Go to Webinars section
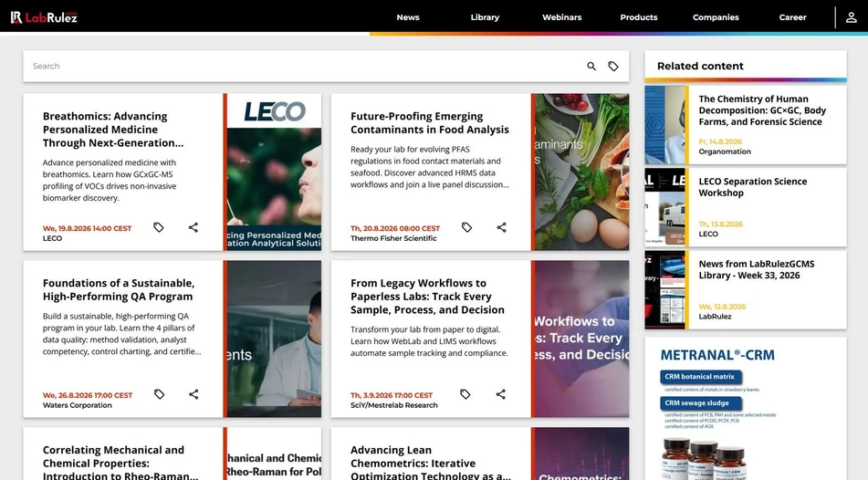Image resolution: width=868 pixels, height=480 pixels. coord(562,17)
